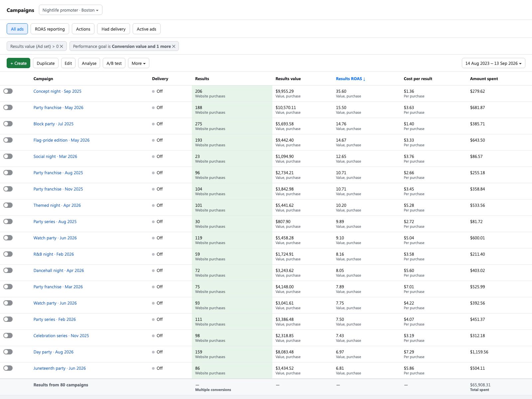Click the Results value column header
The height and width of the screenshot is (399, 532).
point(288,79)
